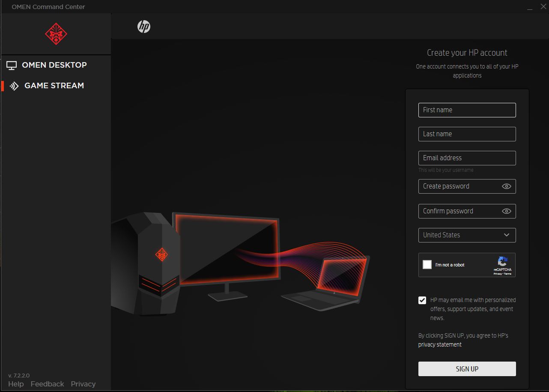Show password in Create password field
The height and width of the screenshot is (392, 549).
pos(506,186)
